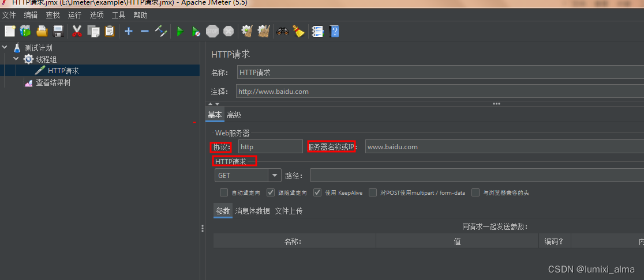Open the 查找 menu
The height and width of the screenshot is (280, 644).
click(x=53, y=15)
